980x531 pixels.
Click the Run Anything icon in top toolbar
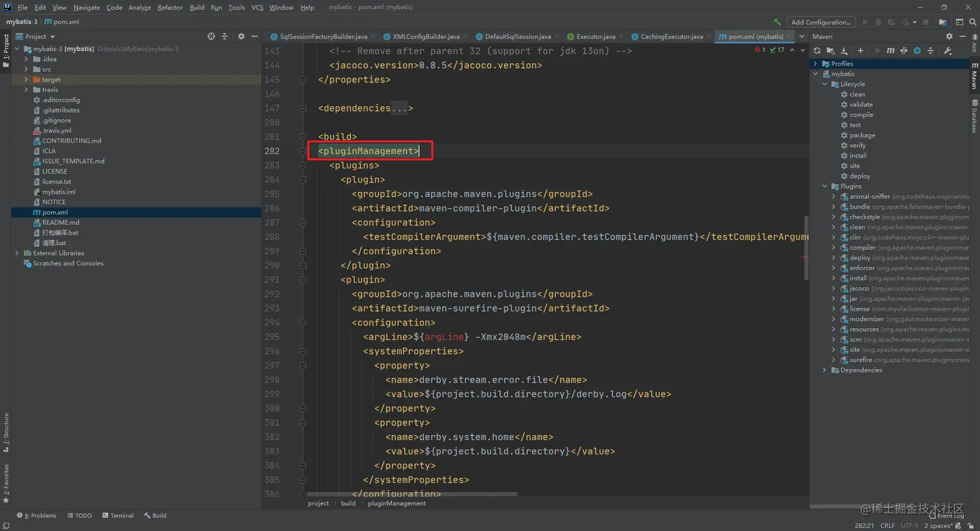point(959,22)
